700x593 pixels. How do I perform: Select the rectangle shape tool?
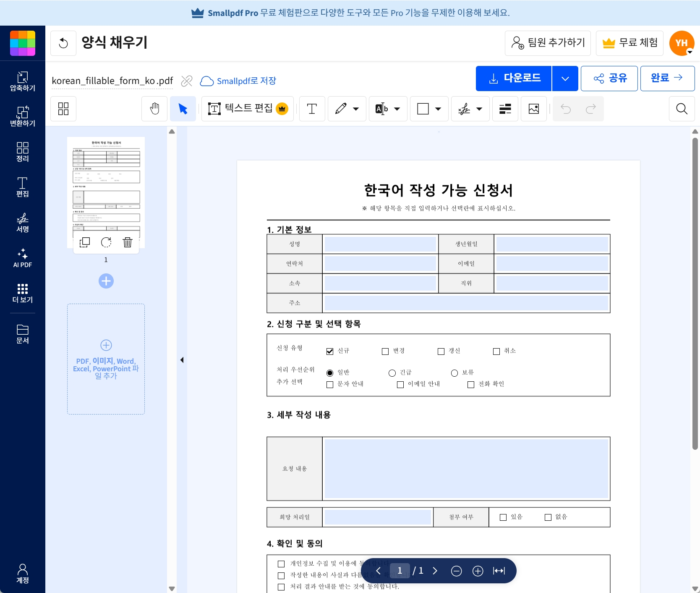coord(423,109)
